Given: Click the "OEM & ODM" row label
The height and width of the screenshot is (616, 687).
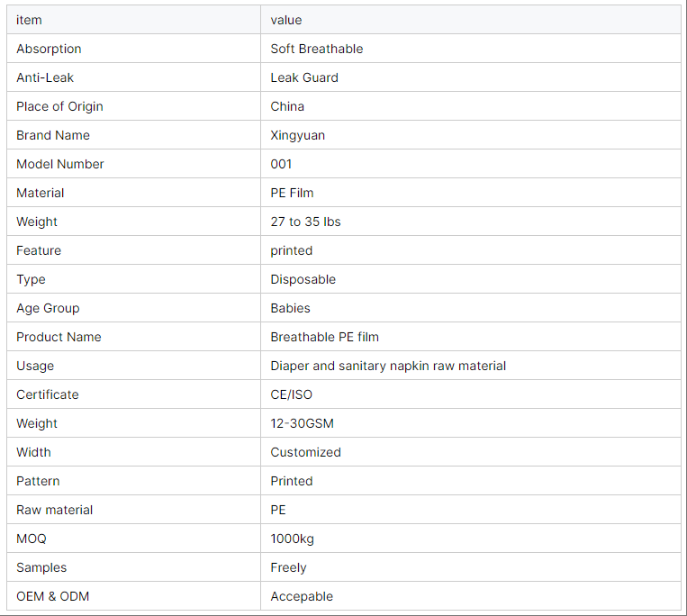Looking at the screenshot, I should pos(52,596).
